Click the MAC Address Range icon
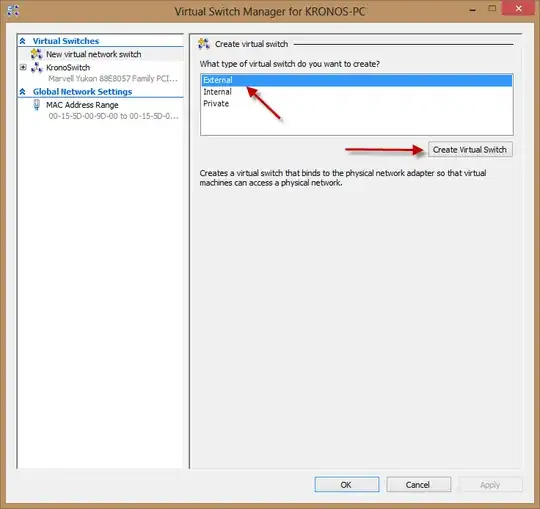This screenshot has width=540, height=509. click(37, 105)
